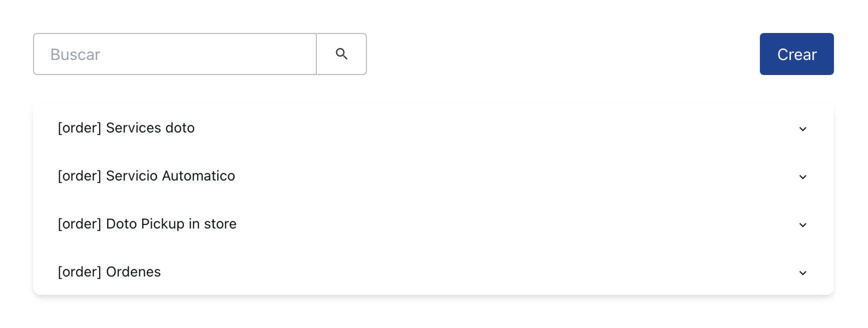868x328 pixels.
Task: Open the "[order] Doto Pickup in store" title
Action: tap(147, 224)
